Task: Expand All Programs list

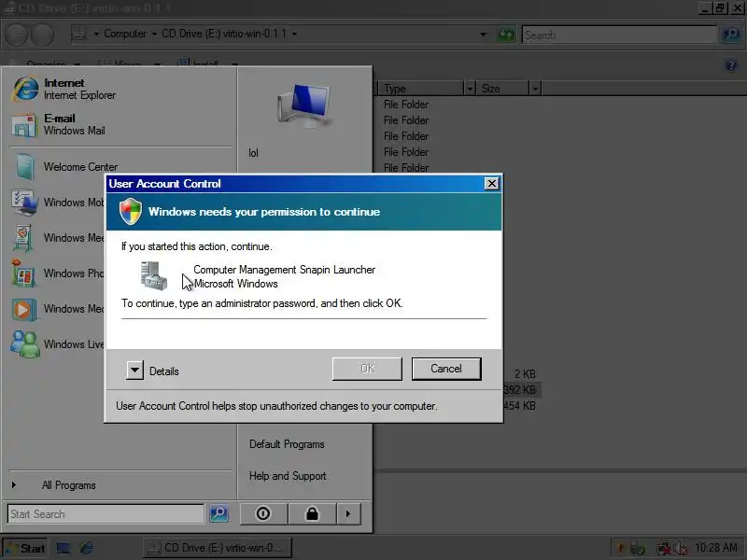Action: point(68,485)
